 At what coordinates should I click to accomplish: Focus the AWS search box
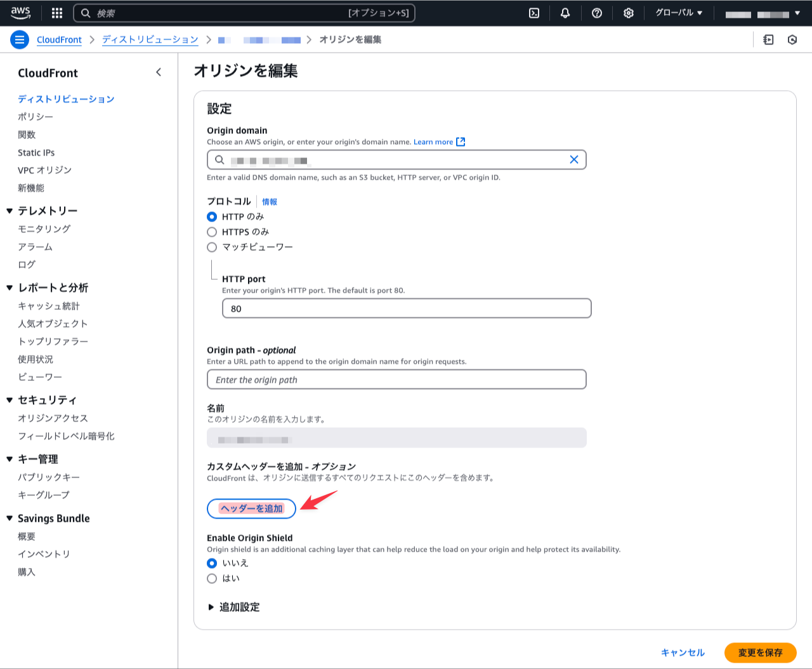coord(244,13)
